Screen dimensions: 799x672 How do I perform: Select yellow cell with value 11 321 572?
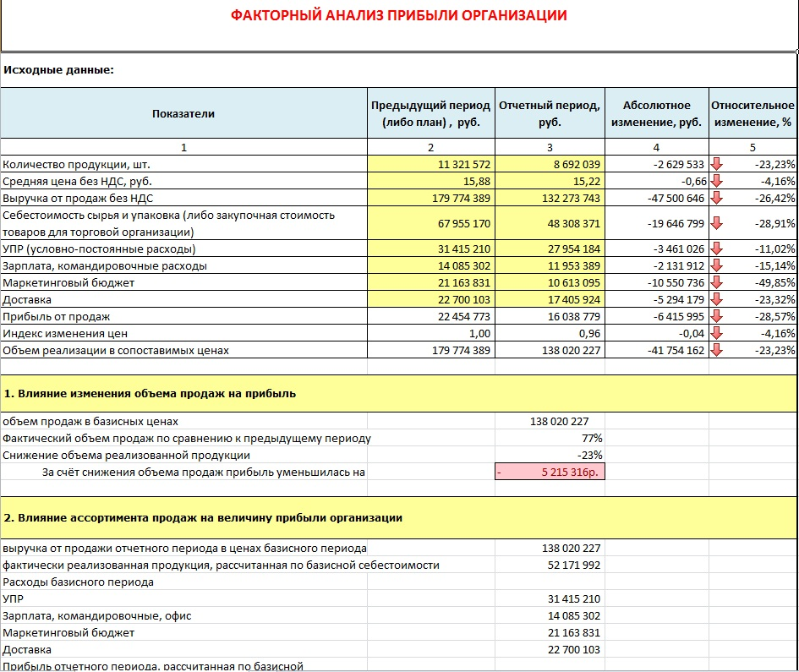pos(431,164)
